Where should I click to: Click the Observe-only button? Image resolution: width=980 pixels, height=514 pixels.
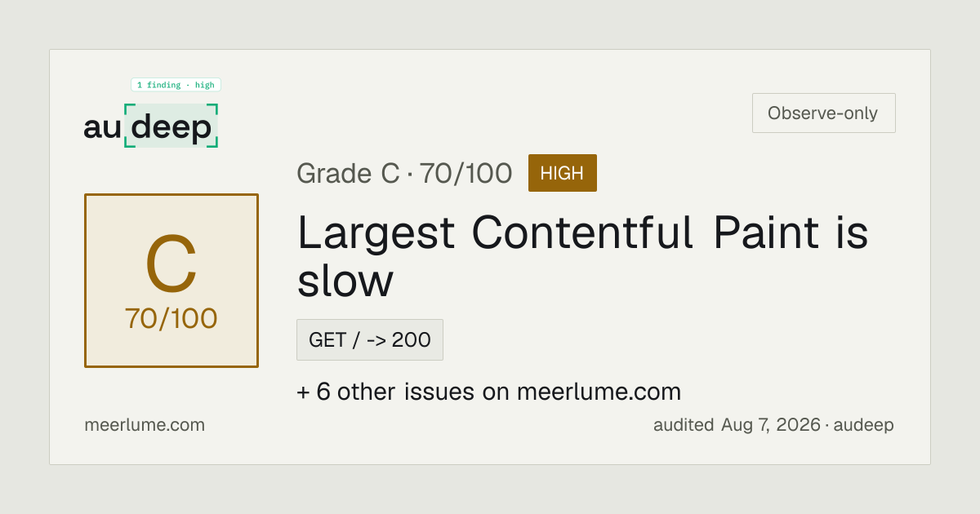coord(823,113)
